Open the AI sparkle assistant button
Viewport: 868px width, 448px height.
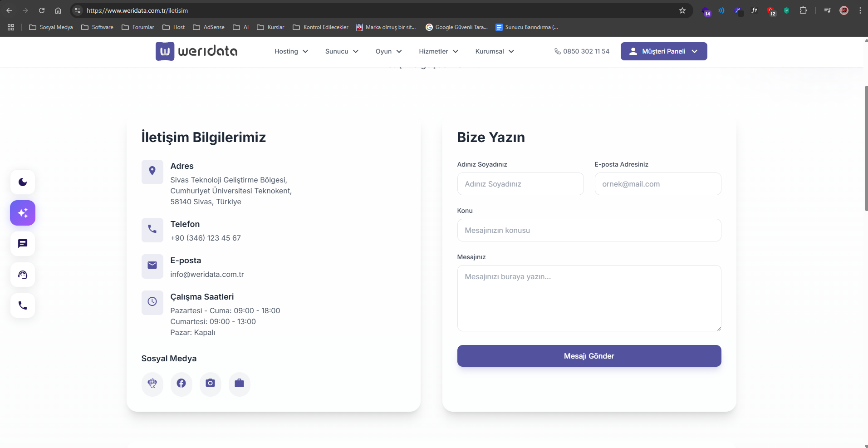[x=23, y=213]
